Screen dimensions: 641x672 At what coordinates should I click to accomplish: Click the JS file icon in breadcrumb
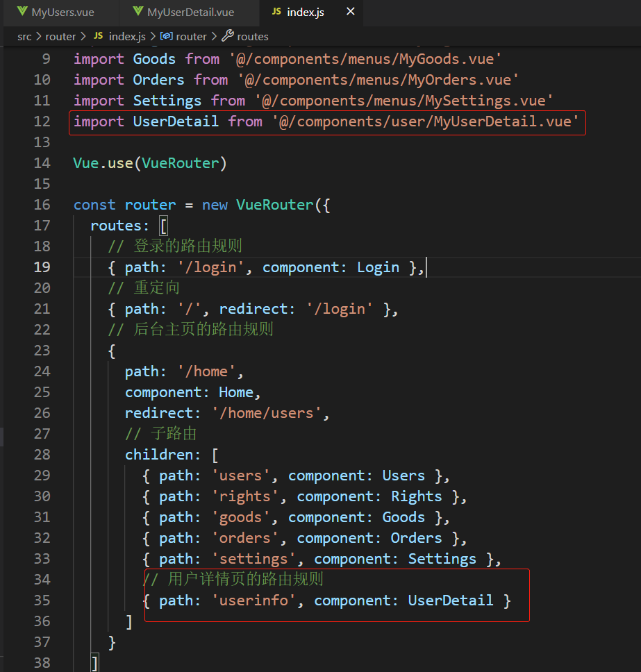[98, 36]
